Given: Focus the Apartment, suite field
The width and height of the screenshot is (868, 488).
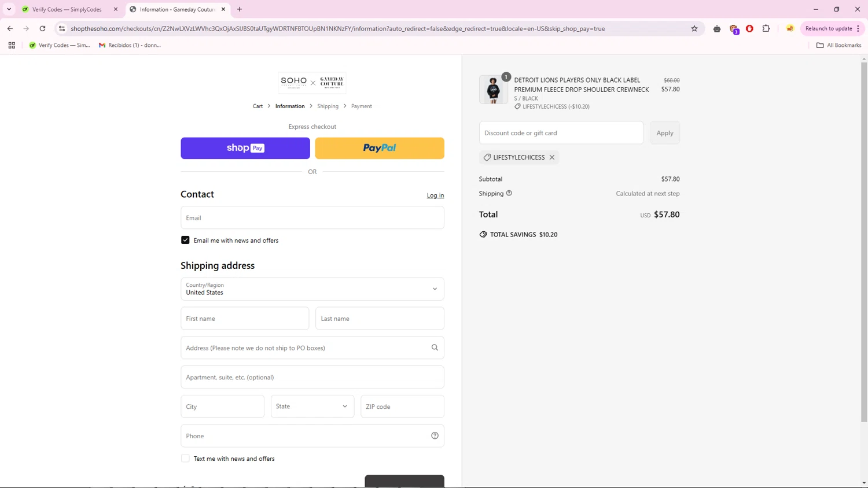Looking at the screenshot, I should [x=312, y=377].
